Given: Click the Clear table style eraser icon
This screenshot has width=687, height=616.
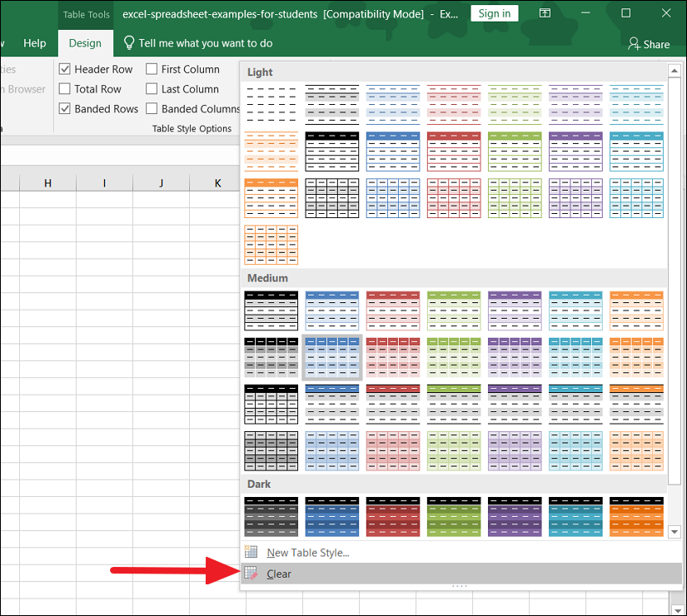Looking at the screenshot, I should click(251, 573).
